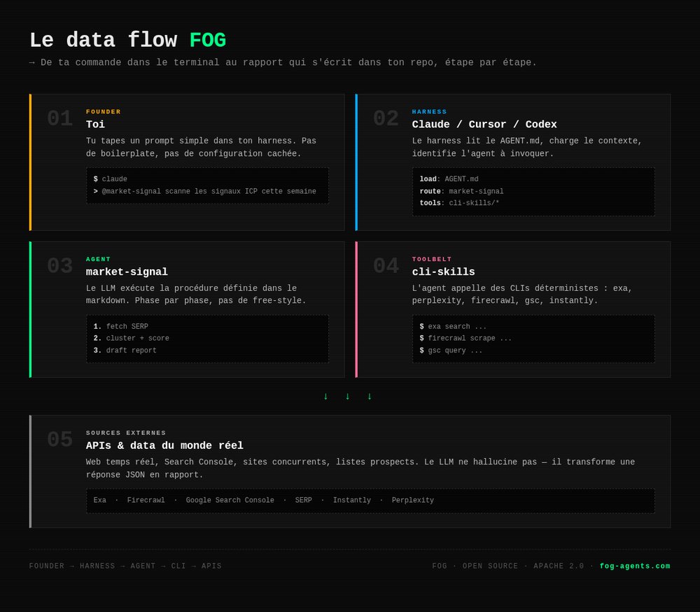Click 'Perplexity' in the sources list
700x612 pixels.
tap(412, 500)
